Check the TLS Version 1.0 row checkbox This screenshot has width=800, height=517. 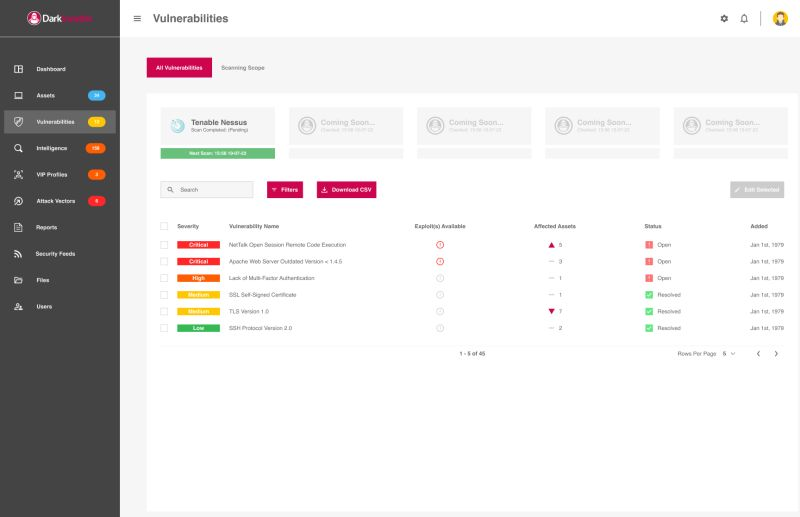164,311
